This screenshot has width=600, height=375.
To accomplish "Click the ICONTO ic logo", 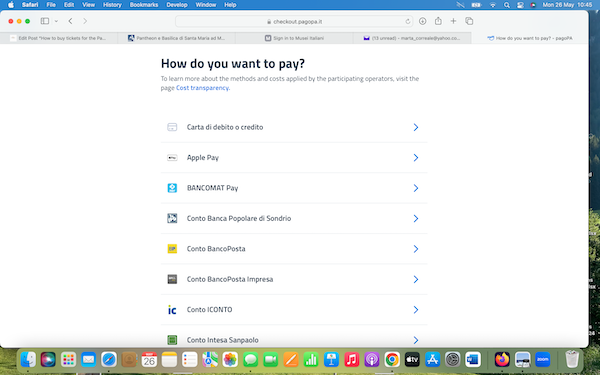I will click(x=172, y=310).
